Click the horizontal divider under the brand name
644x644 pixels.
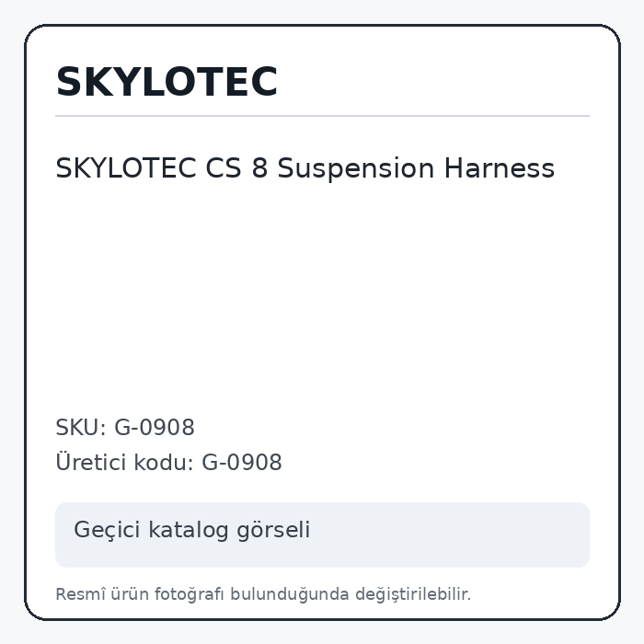point(322,116)
